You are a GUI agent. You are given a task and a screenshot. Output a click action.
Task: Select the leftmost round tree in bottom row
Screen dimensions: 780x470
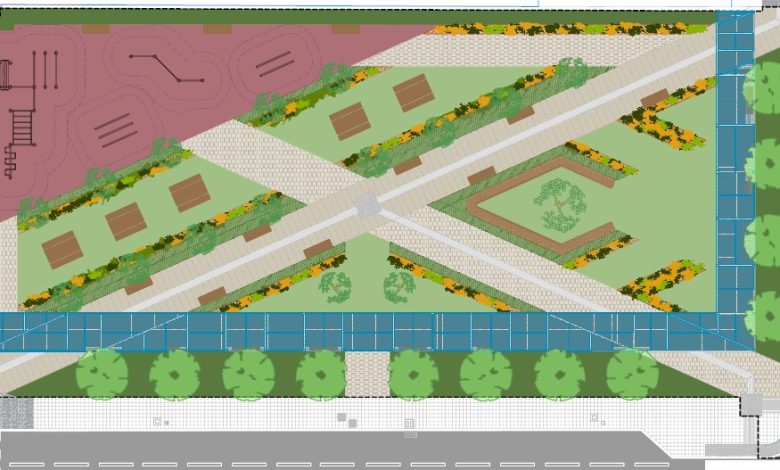click(102, 373)
